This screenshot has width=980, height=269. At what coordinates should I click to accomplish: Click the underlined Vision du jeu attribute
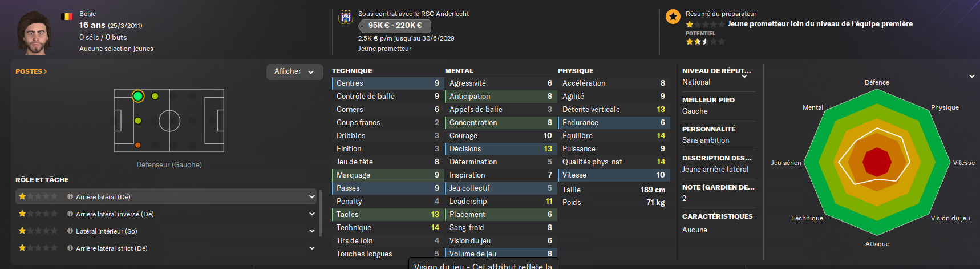[470, 241]
